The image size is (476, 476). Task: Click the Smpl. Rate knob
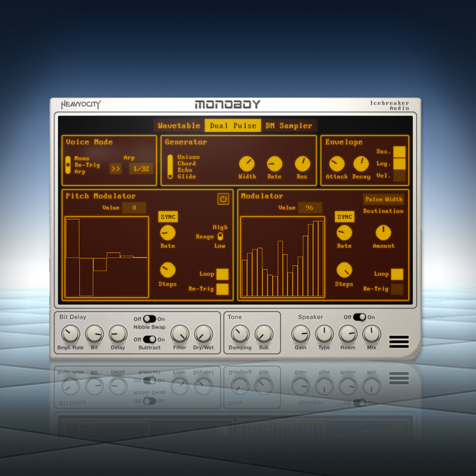point(70,334)
